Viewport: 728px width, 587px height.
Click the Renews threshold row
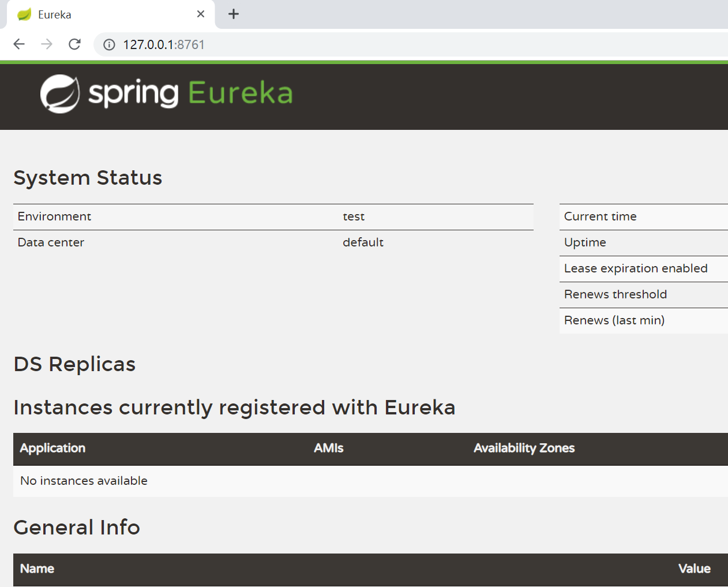point(644,294)
